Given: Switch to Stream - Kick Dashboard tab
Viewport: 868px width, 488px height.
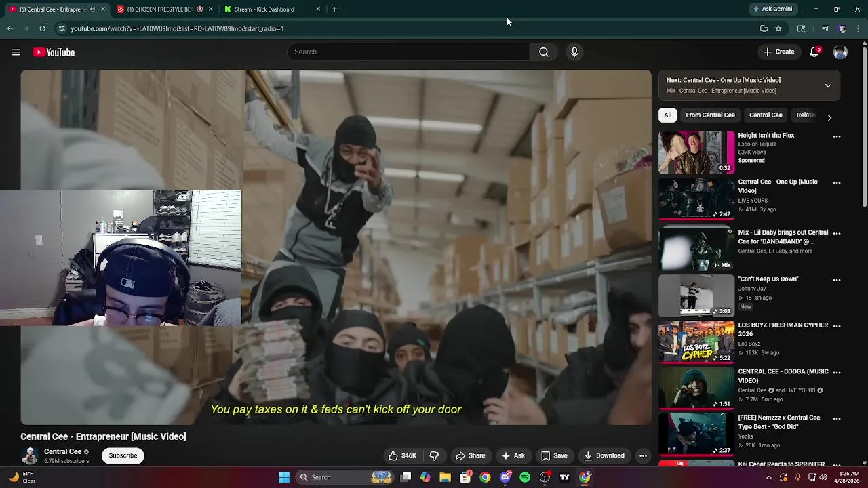Looking at the screenshot, I should click(x=271, y=9).
